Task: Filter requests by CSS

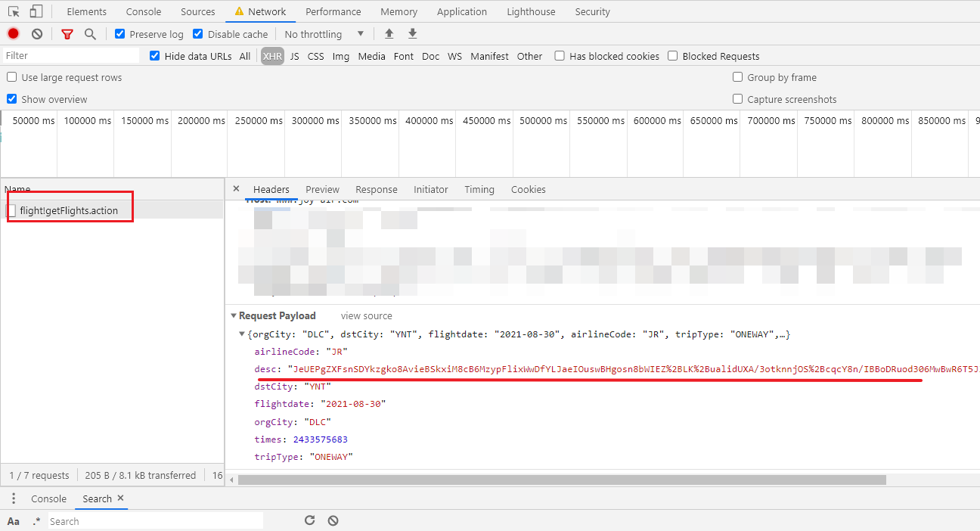Action: (x=316, y=56)
